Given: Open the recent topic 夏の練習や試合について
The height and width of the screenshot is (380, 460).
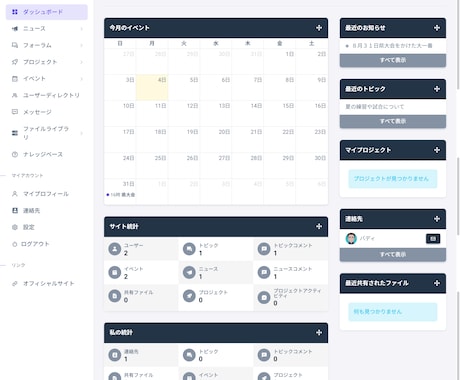Looking at the screenshot, I should (x=375, y=107).
